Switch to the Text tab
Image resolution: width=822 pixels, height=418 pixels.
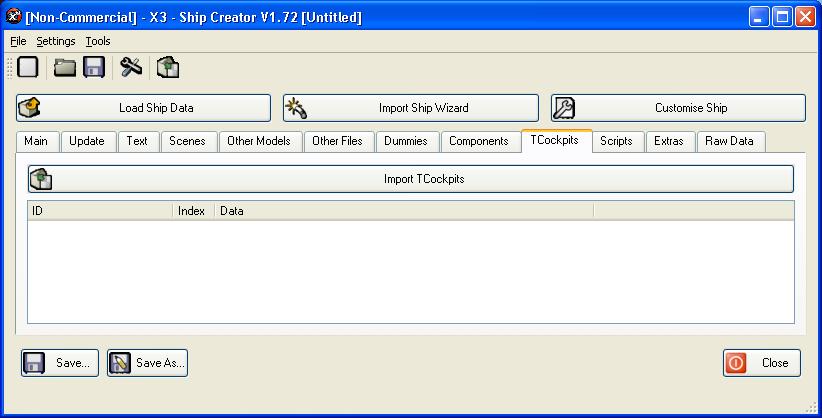pyautogui.click(x=137, y=141)
